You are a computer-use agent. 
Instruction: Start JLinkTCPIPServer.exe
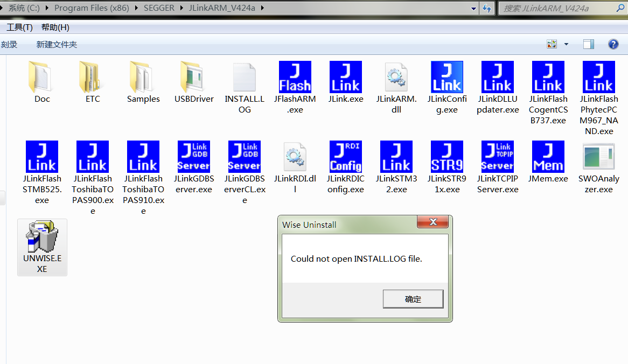(x=497, y=157)
